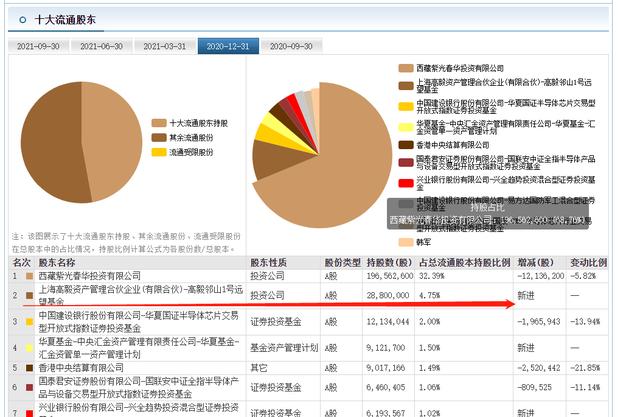Viewport: 640px width, 417px height.
Task: Click 新进 in row 2
Action: click(526, 295)
